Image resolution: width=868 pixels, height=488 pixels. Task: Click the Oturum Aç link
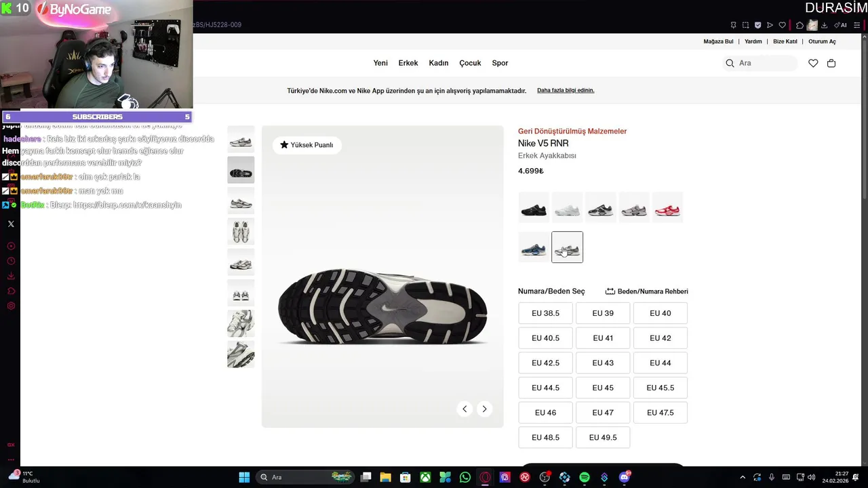click(x=822, y=41)
